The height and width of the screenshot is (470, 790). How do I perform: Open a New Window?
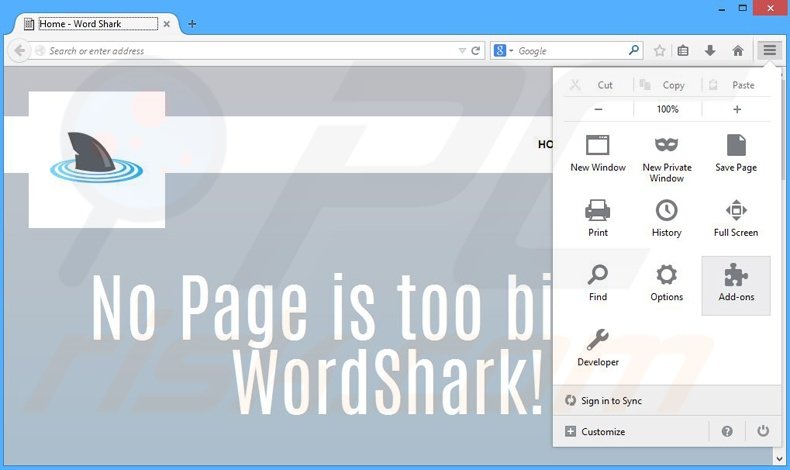coord(598,155)
